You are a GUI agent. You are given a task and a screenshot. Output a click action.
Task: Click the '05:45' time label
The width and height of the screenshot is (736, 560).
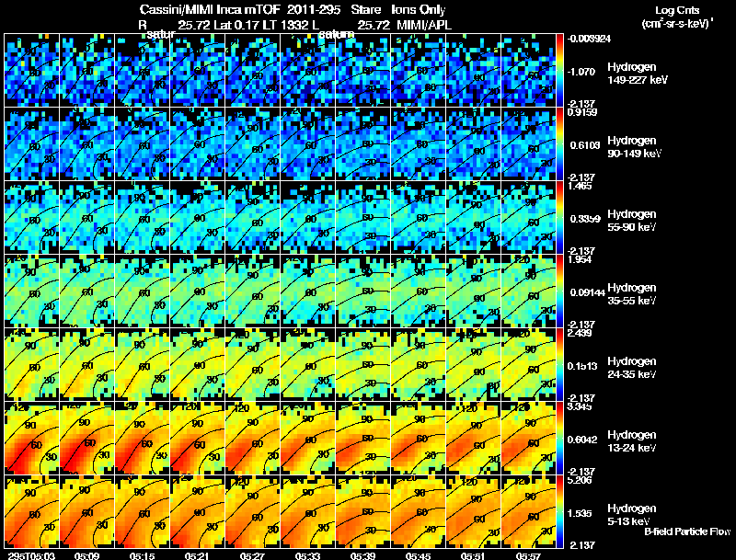[419, 555]
